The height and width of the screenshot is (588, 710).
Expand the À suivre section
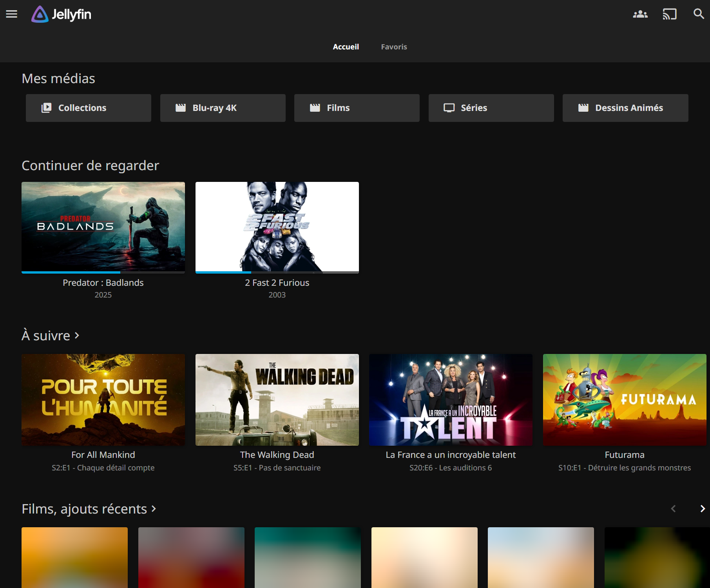(51, 336)
